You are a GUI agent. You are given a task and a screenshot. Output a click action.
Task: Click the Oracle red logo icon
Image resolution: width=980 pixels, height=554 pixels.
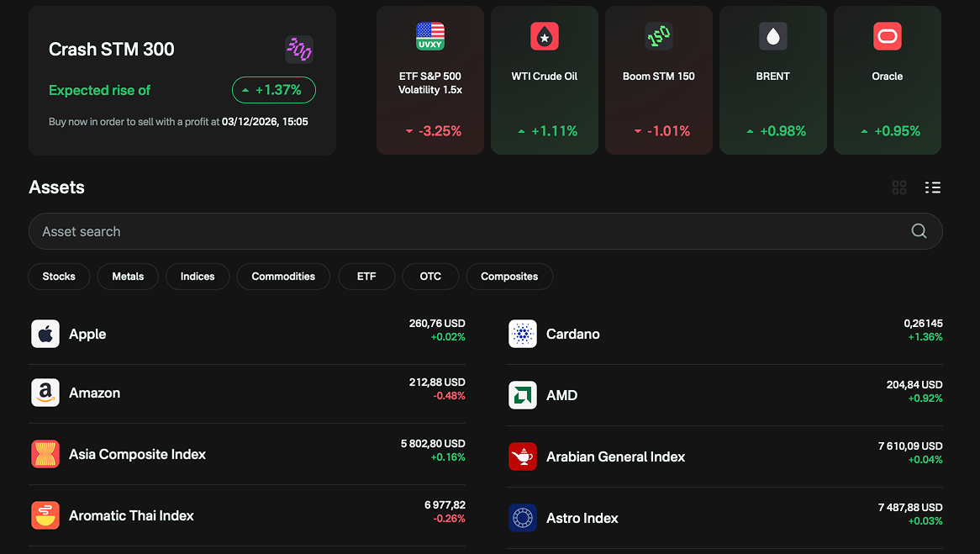click(x=888, y=36)
